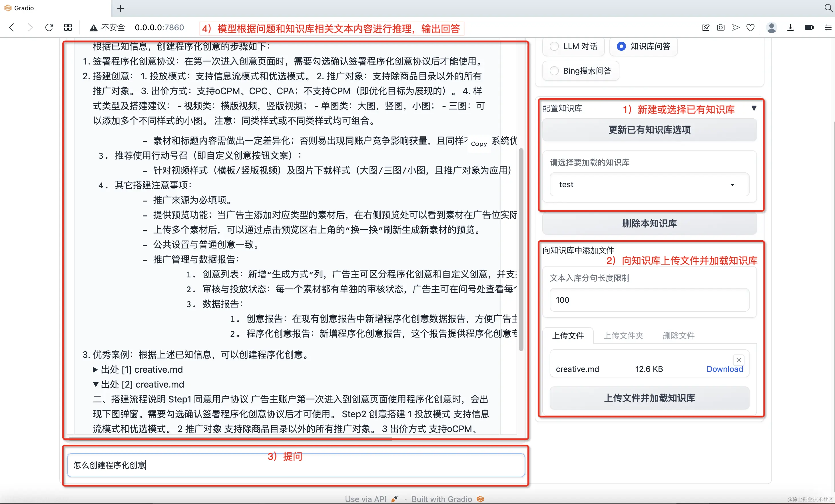Collapse the 配置知识库 accordion arrow
The image size is (835, 504).
(x=754, y=108)
